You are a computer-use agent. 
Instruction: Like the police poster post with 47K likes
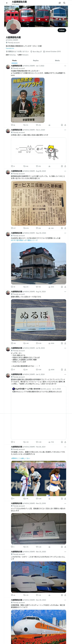tap(38, 125)
